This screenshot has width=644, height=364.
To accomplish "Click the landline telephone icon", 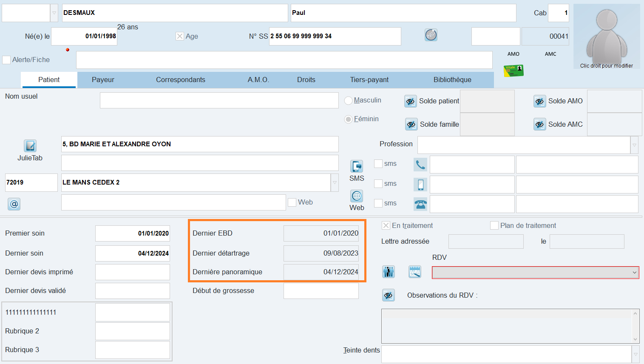I will point(420,205).
